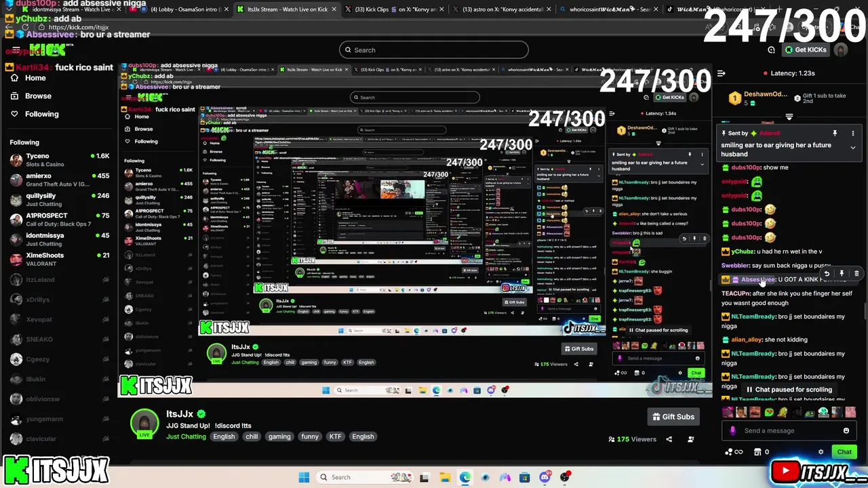The image size is (868, 488).
Task: Open the pinned message three-dot menu
Action: [853, 134]
